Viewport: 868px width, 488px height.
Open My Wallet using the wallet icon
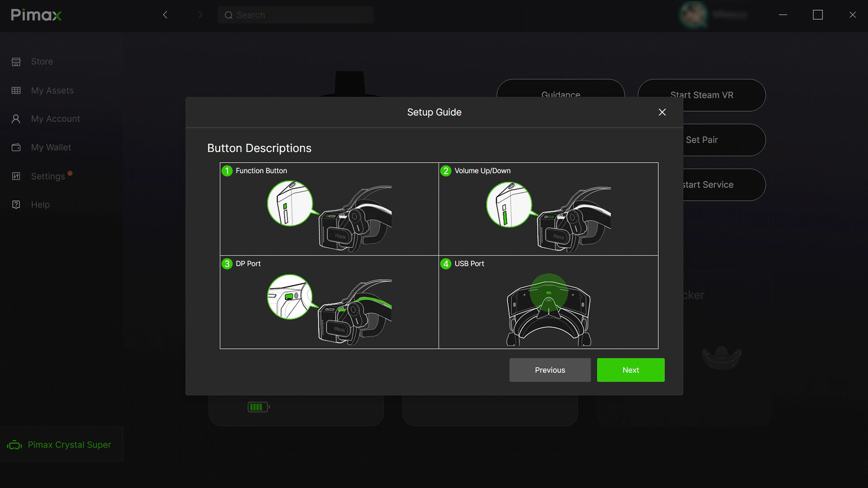click(x=16, y=147)
